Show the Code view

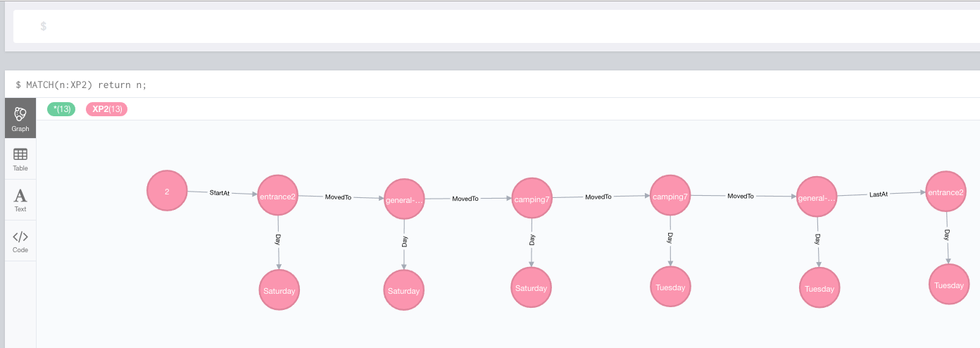pos(20,240)
